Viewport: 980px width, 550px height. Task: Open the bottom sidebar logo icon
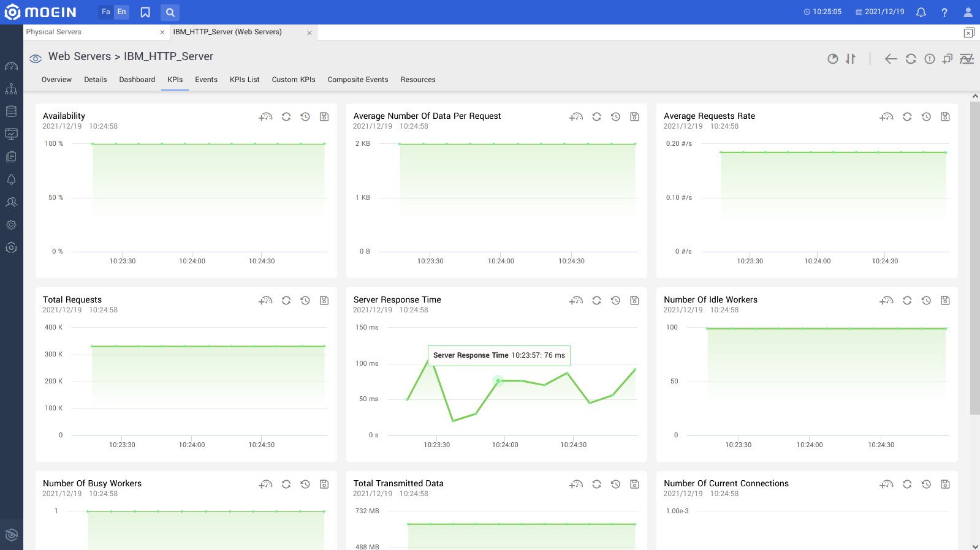point(11,535)
